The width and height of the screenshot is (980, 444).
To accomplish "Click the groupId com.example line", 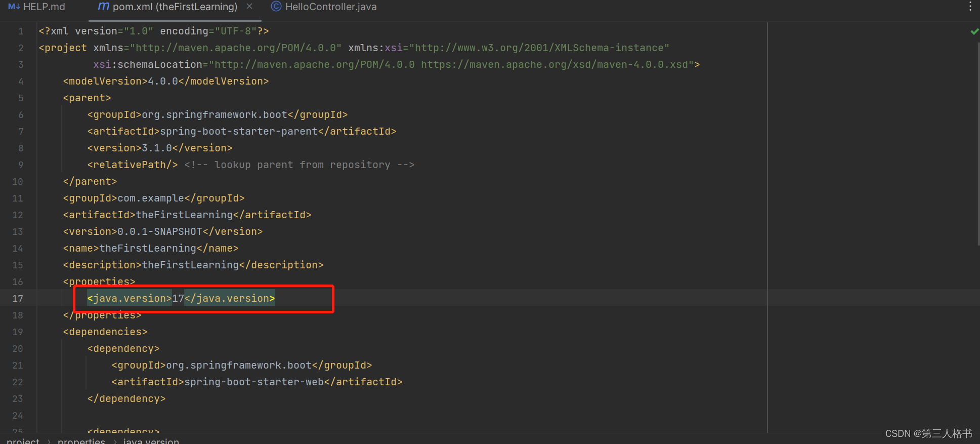I will (x=154, y=198).
